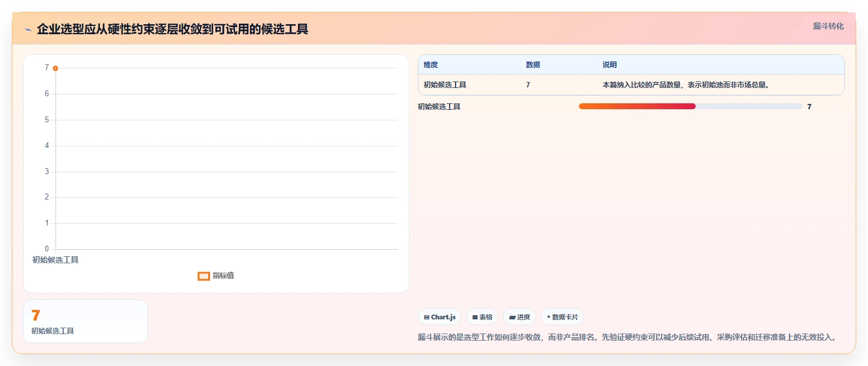Image resolution: width=868 pixels, height=366 pixels.
Task: Click the 指标值 legend label
Action: point(223,276)
